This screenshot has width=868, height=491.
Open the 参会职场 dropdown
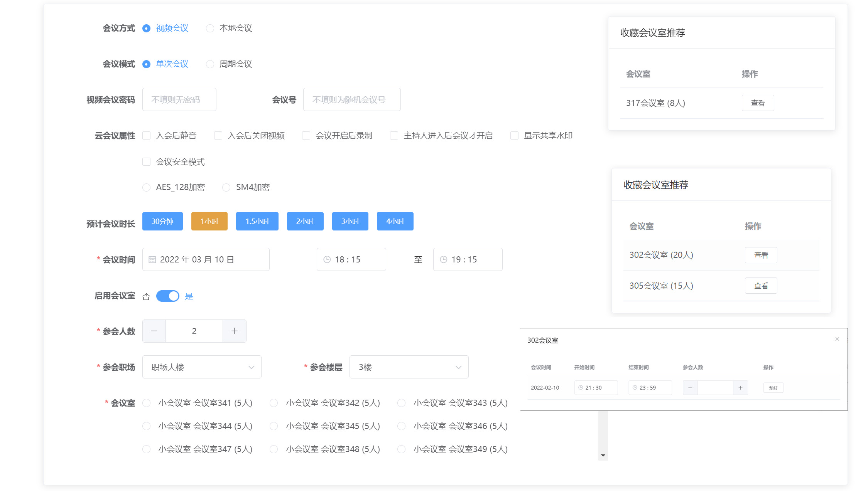tap(202, 367)
